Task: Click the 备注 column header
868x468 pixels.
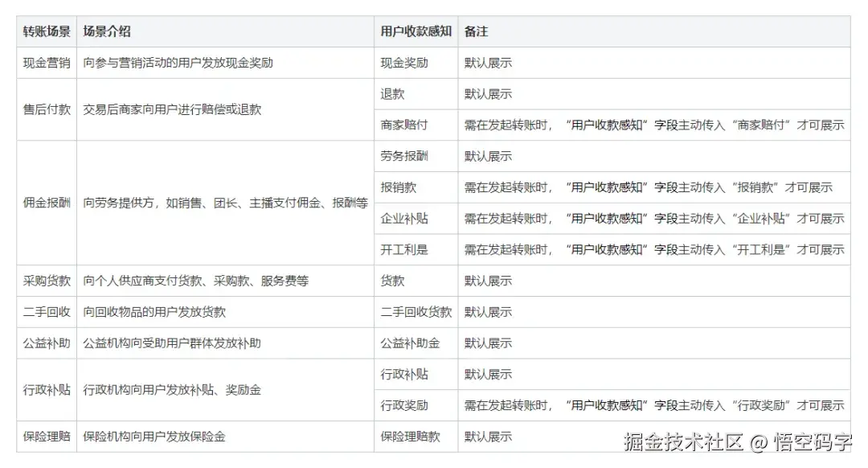Action: point(473,32)
